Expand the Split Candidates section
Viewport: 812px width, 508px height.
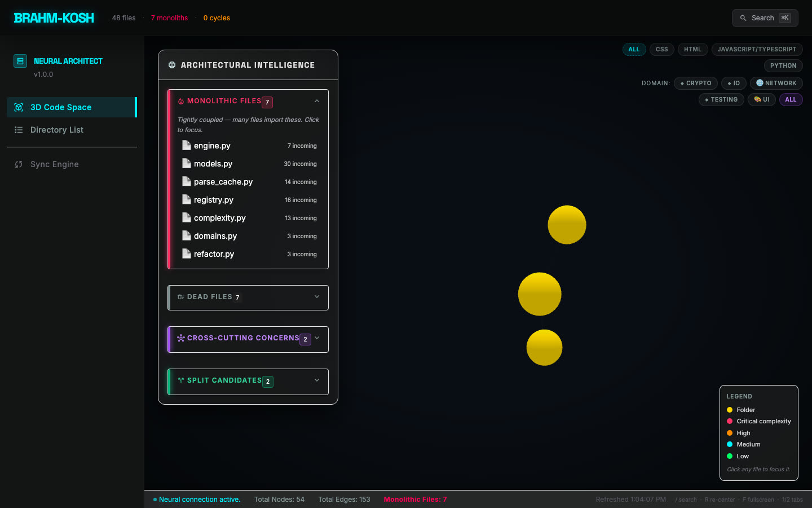317,380
